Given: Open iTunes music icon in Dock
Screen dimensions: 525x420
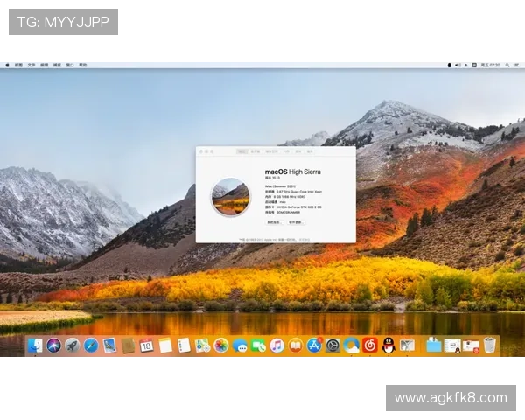Looking at the screenshot, I should 276,346.
